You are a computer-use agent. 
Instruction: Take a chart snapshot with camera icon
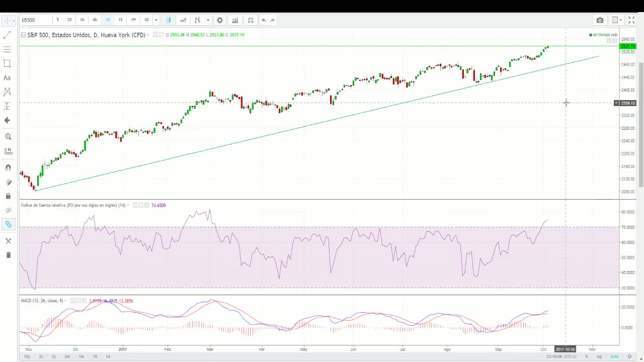pos(600,20)
